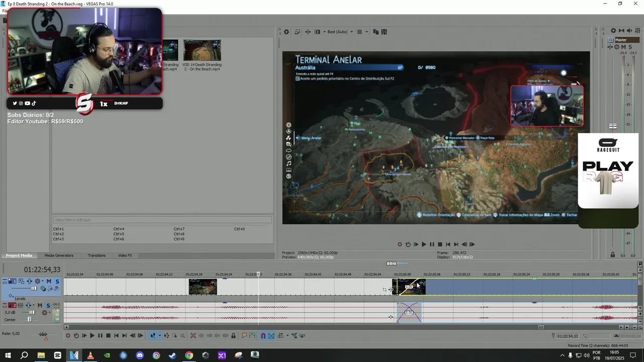Open audio track 2 FX gear
The height and width of the screenshot is (362, 644).
pyautogui.click(x=45, y=312)
